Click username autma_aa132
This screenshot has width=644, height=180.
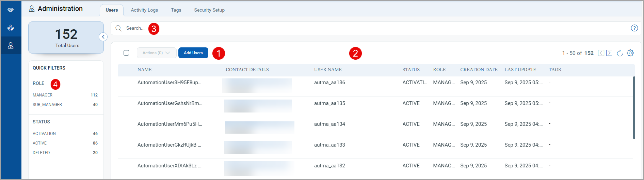[329, 166]
